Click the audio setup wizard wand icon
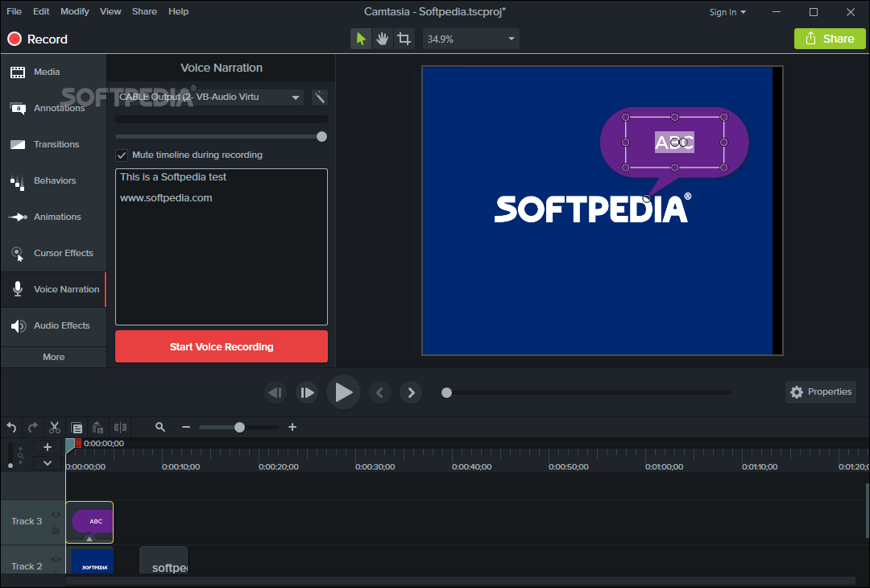This screenshot has height=588, width=870. (x=320, y=97)
